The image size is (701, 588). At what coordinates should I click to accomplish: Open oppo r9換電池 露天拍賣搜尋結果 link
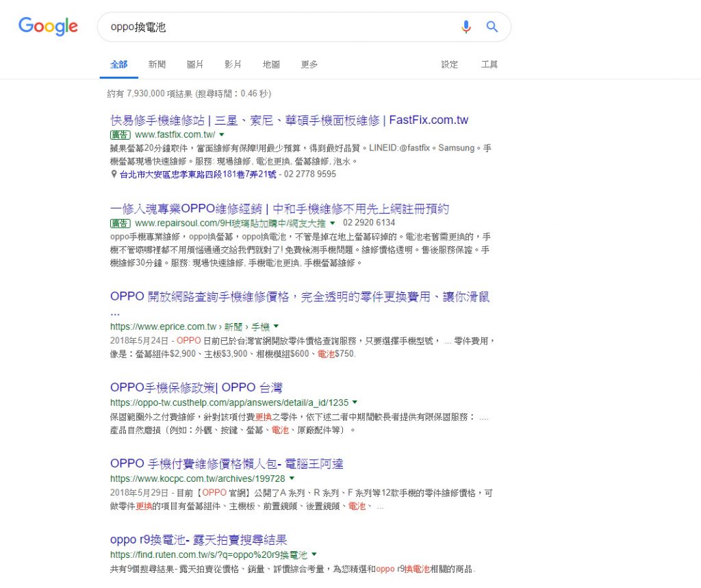pyautogui.click(x=199, y=539)
